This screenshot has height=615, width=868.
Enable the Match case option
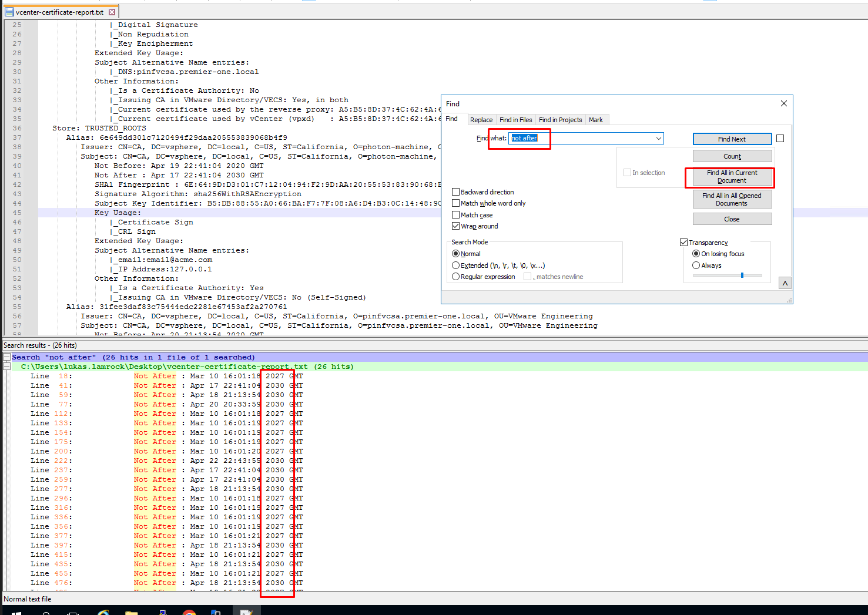tap(455, 215)
